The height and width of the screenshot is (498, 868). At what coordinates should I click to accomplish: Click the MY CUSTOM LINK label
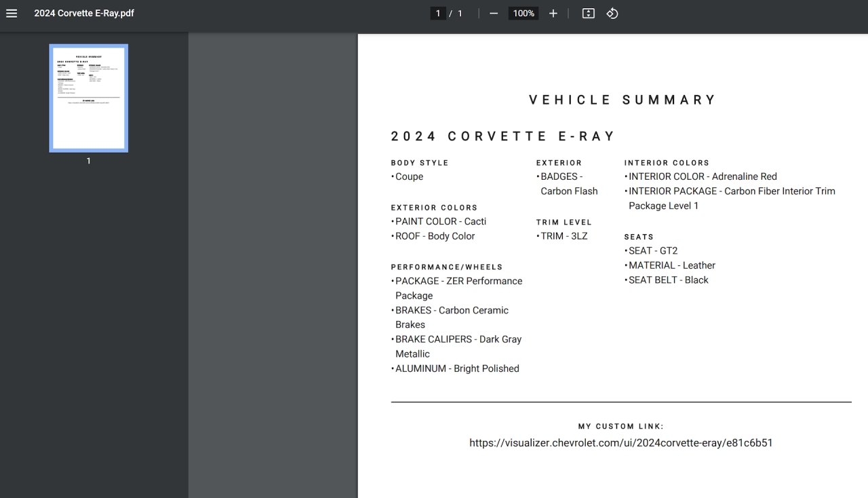(x=621, y=427)
